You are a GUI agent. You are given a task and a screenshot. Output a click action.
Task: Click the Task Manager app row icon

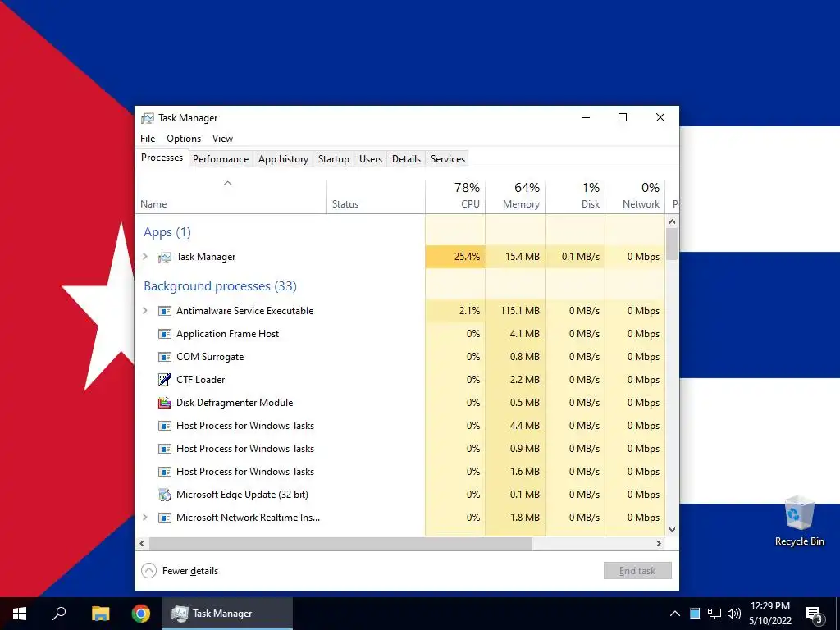(x=164, y=257)
